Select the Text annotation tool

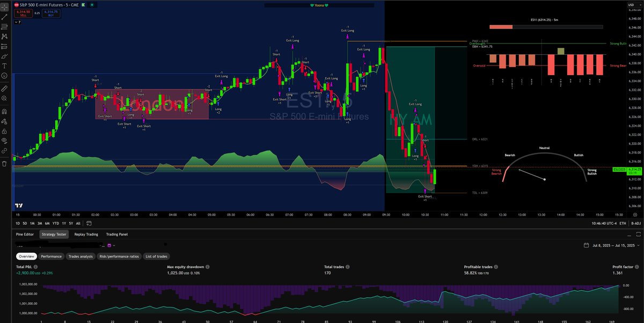click(5, 67)
